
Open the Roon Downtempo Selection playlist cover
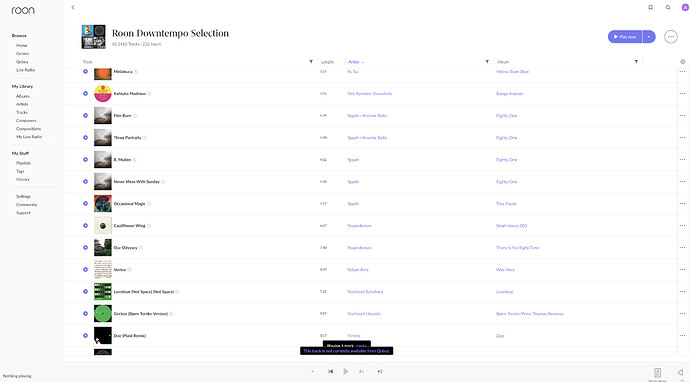click(93, 37)
